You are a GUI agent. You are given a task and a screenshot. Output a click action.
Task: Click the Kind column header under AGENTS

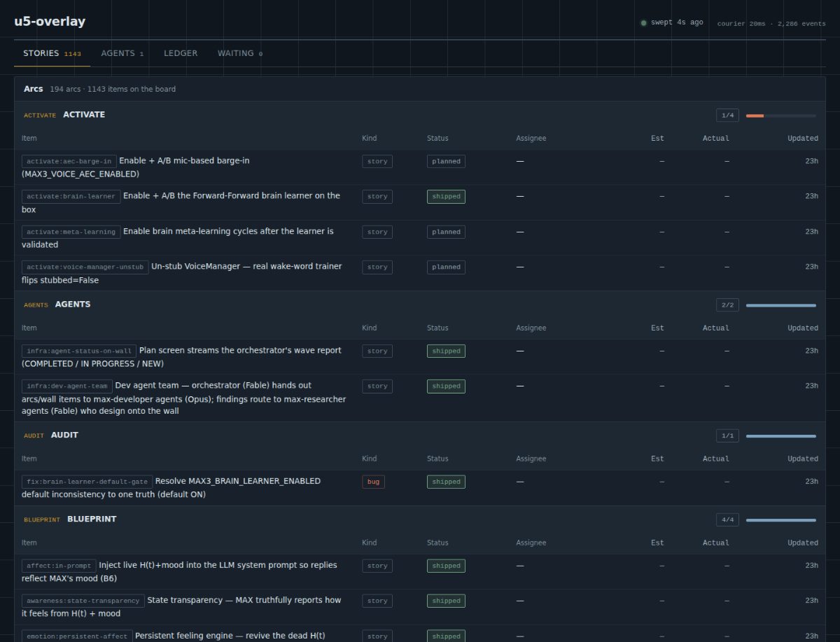(370, 328)
